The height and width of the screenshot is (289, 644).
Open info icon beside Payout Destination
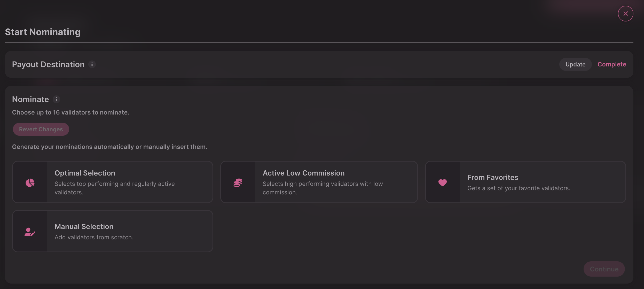click(x=92, y=64)
